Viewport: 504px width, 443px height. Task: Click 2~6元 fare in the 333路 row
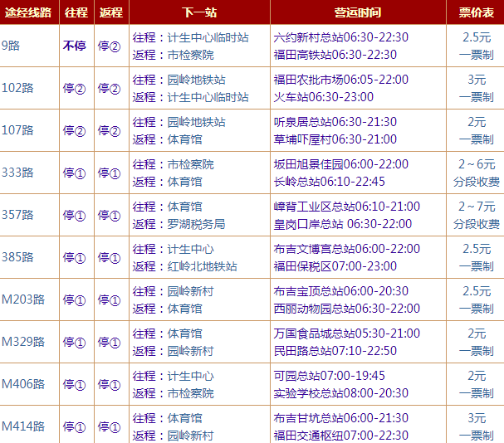coord(477,164)
